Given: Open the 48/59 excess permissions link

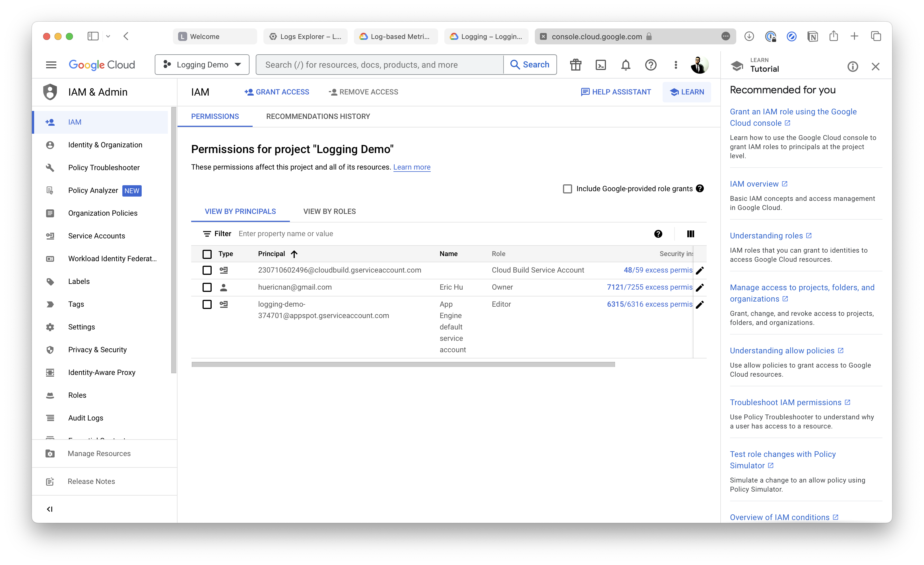Looking at the screenshot, I should 658,270.
